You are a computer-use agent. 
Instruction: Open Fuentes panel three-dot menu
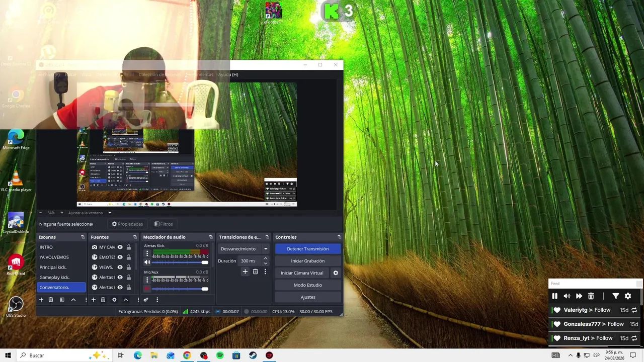pos(138,300)
